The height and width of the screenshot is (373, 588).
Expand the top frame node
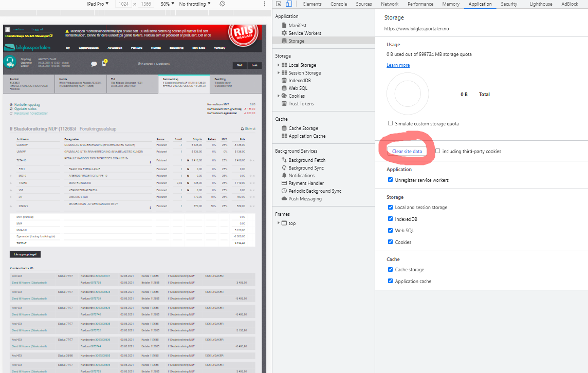click(x=279, y=223)
